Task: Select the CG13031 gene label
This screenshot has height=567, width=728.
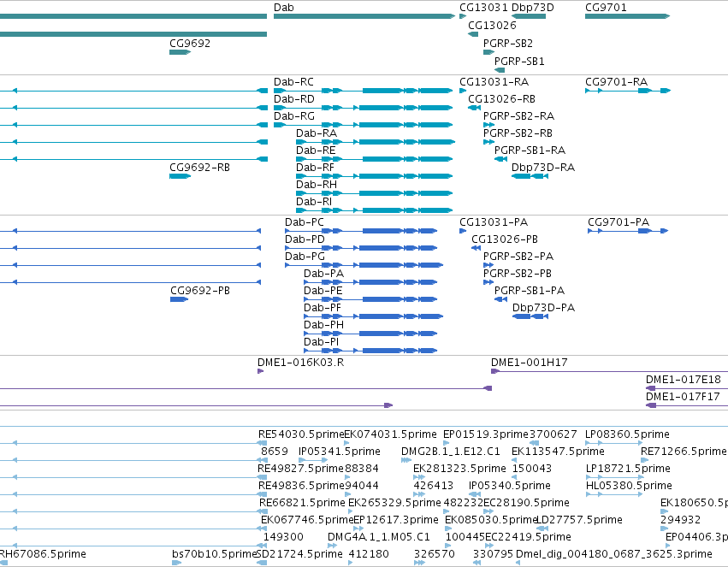Action: [x=483, y=8]
